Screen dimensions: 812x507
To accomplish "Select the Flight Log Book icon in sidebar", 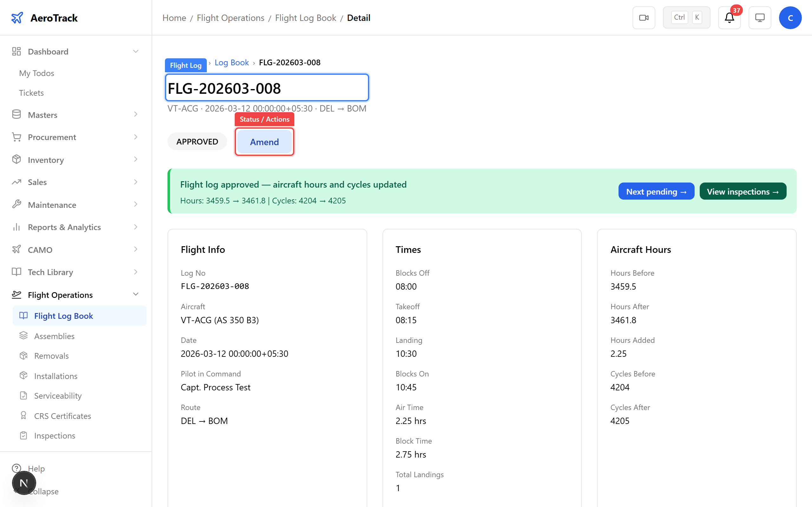I will [23, 316].
